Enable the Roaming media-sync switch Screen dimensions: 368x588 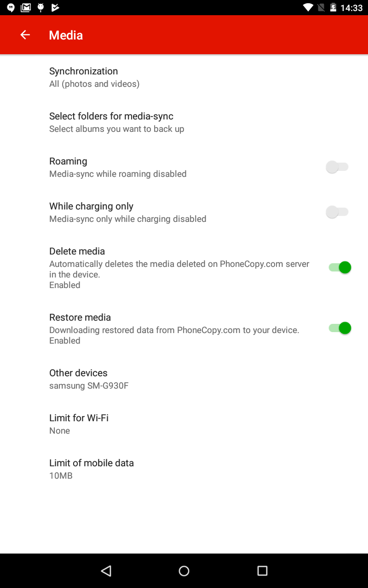tap(337, 167)
